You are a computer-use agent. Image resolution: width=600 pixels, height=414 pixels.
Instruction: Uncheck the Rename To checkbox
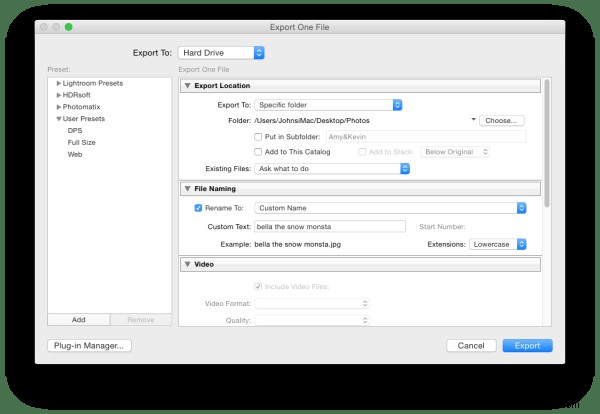[198, 208]
